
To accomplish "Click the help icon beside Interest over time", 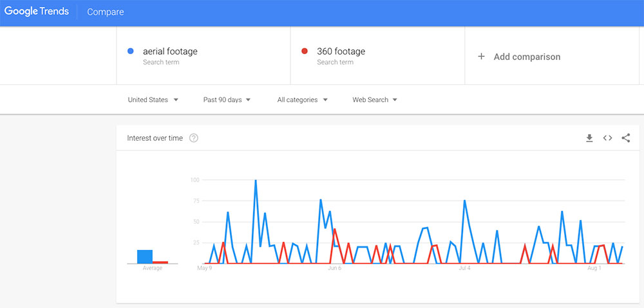I will (x=194, y=138).
